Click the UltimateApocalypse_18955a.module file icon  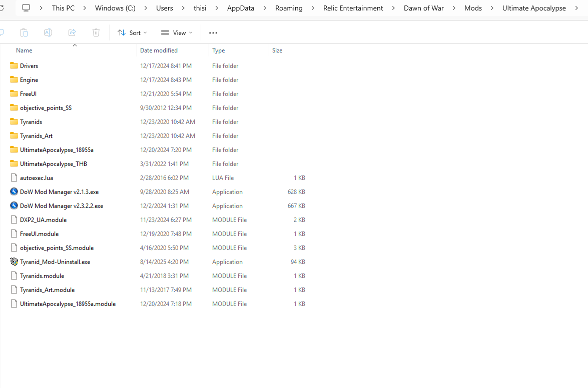tap(14, 303)
